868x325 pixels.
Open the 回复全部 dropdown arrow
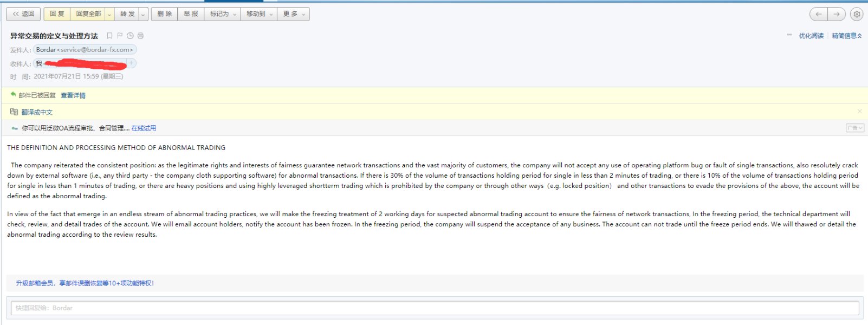click(x=109, y=14)
